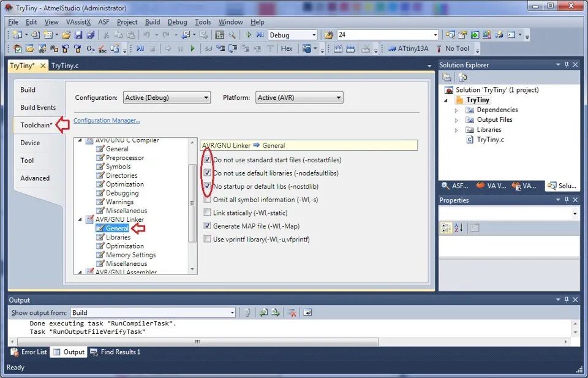
Task: Click the Cut scissors icon
Action: pyautogui.click(x=106, y=35)
